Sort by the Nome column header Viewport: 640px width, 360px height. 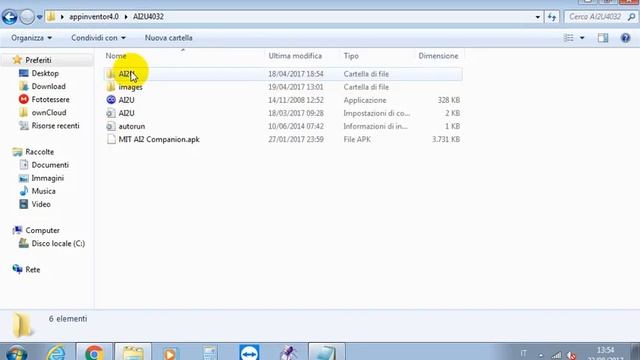116,56
